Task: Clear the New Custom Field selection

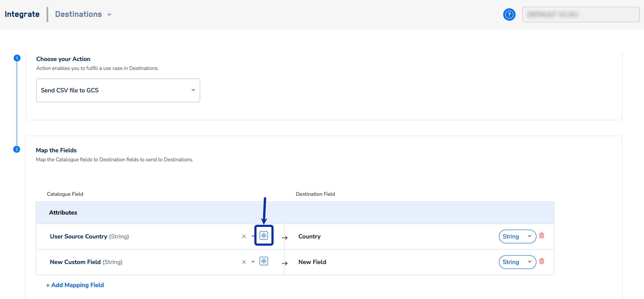Action: 244,262
